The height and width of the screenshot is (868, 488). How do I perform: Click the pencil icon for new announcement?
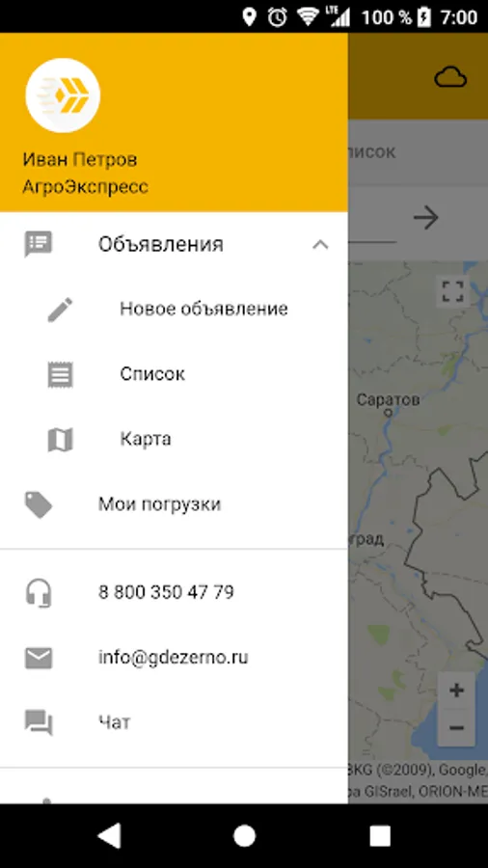pos(60,310)
